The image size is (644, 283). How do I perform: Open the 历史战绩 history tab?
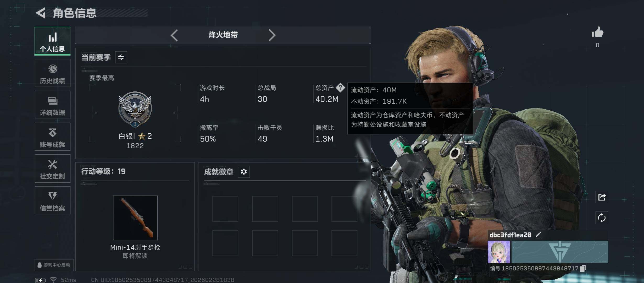pyautogui.click(x=52, y=73)
